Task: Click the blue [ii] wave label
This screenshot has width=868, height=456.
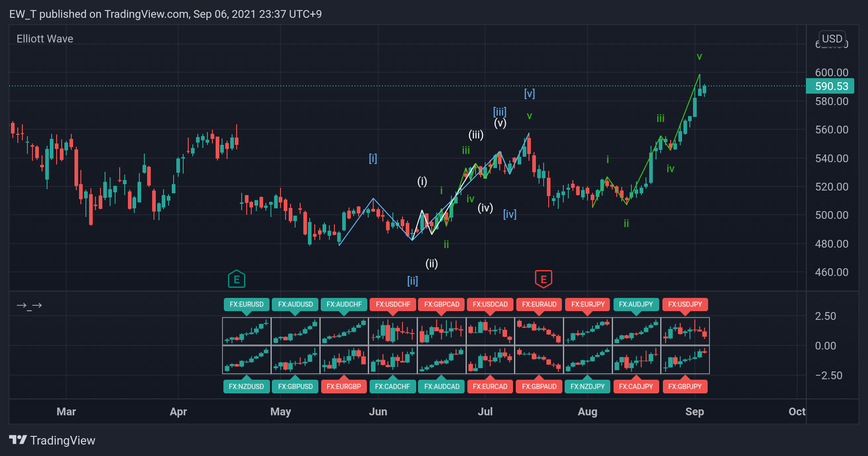Action: coord(413,281)
